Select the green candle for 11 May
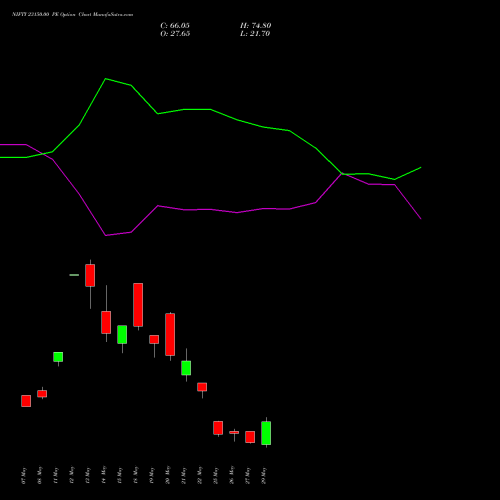This screenshot has height=500, width=500. point(58,357)
